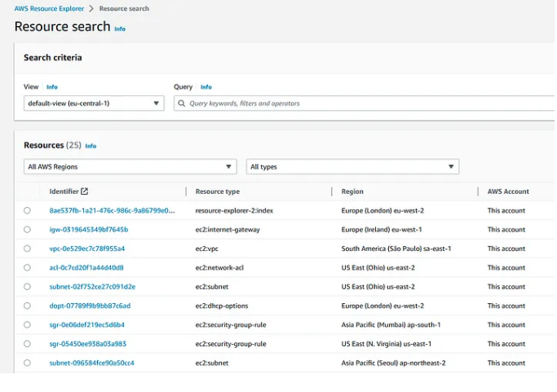Open the acl-0c7cd20f1a44d40d8 identifier link
This screenshot has width=557, height=392.
(x=86, y=268)
